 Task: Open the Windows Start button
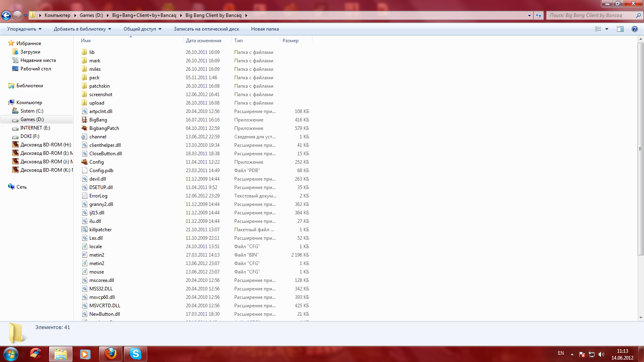(11, 354)
